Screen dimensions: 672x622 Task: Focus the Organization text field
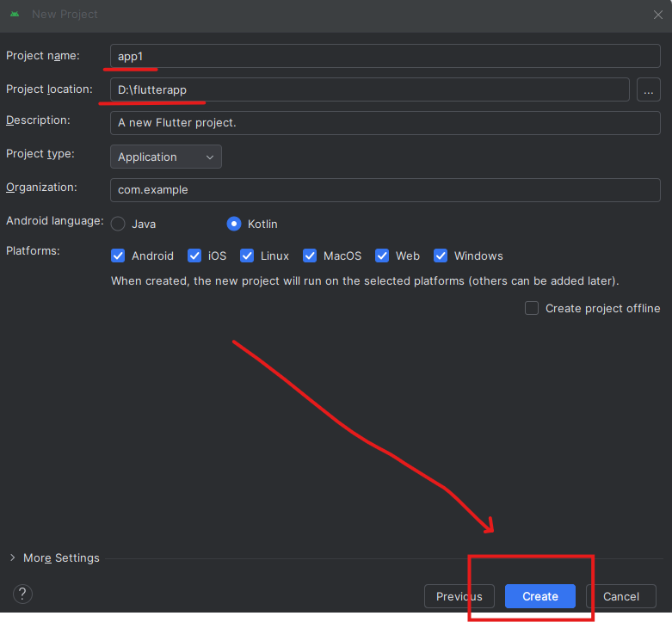coord(385,189)
